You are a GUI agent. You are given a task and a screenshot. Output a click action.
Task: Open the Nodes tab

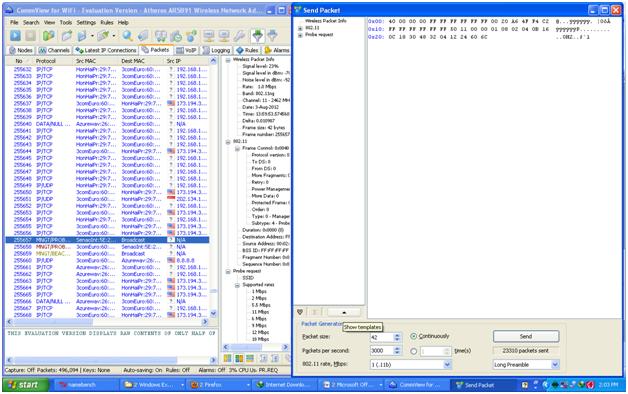[x=21, y=50]
